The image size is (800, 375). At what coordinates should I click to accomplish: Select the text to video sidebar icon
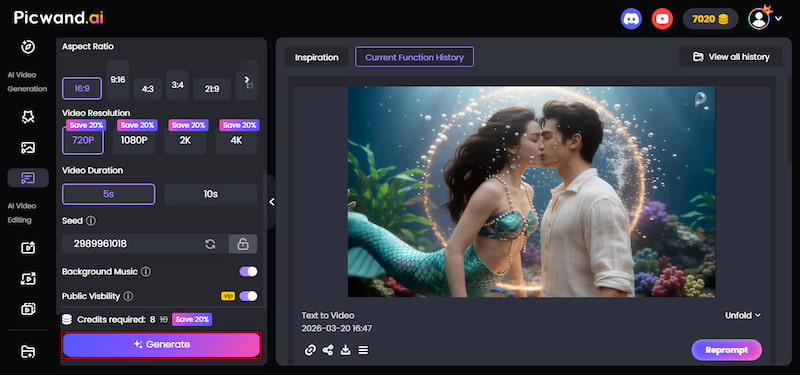28,178
